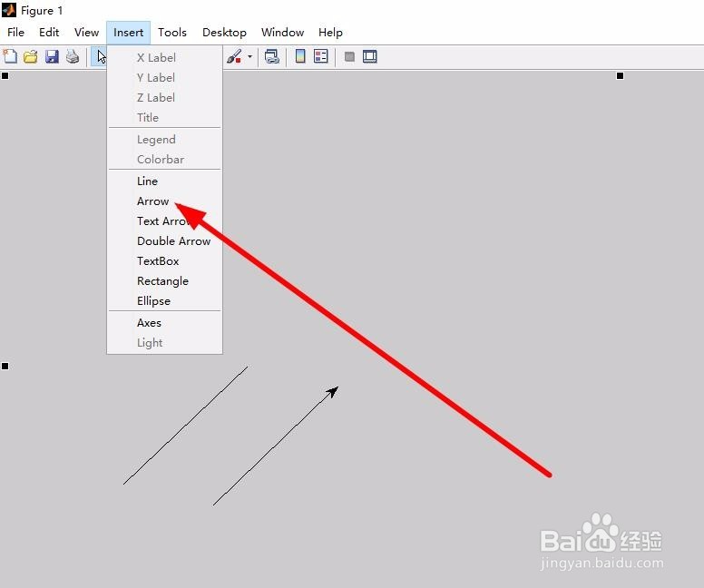Choose Y Label in Insert menu

click(x=165, y=78)
